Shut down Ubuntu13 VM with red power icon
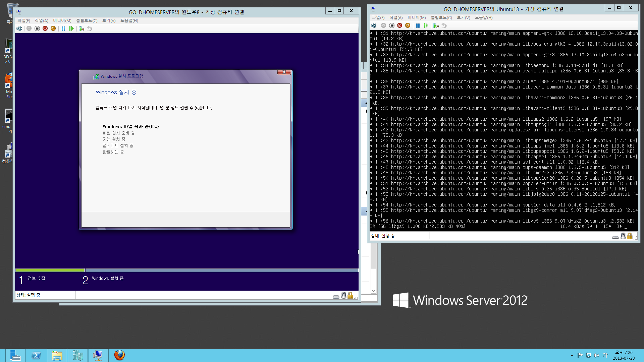 point(400,25)
